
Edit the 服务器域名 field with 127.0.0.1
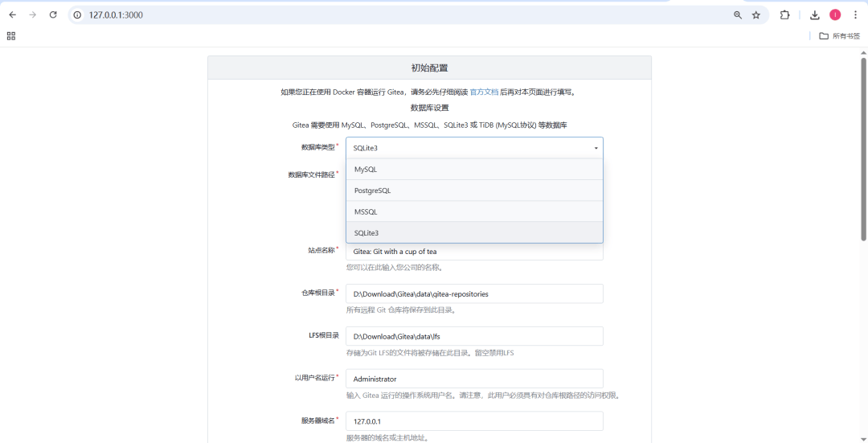474,420
